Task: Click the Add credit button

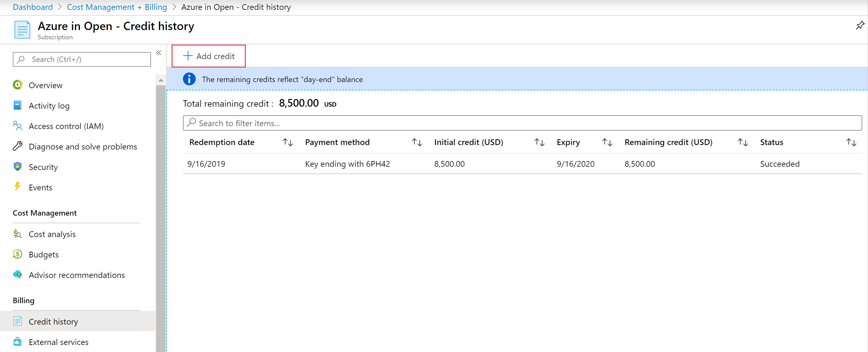Action: pyautogui.click(x=209, y=56)
